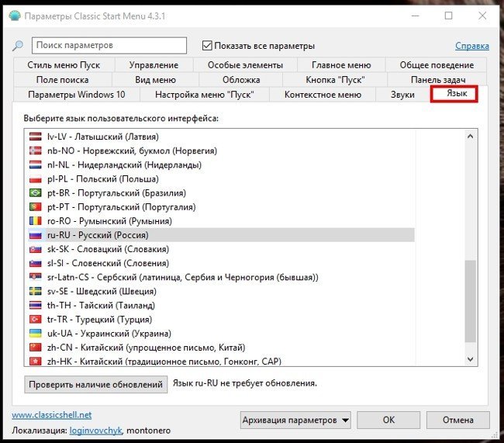Switch to the 'Контекстное меню' tab

[323, 95]
